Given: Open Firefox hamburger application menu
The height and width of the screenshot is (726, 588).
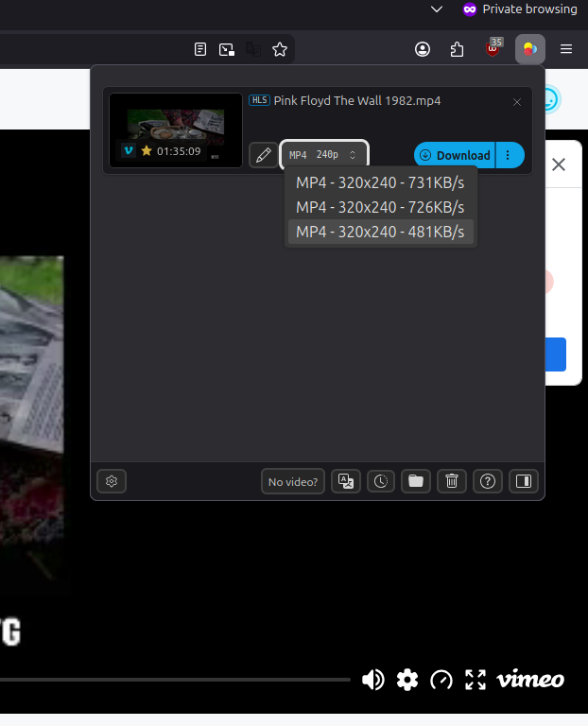Looking at the screenshot, I should (x=566, y=48).
